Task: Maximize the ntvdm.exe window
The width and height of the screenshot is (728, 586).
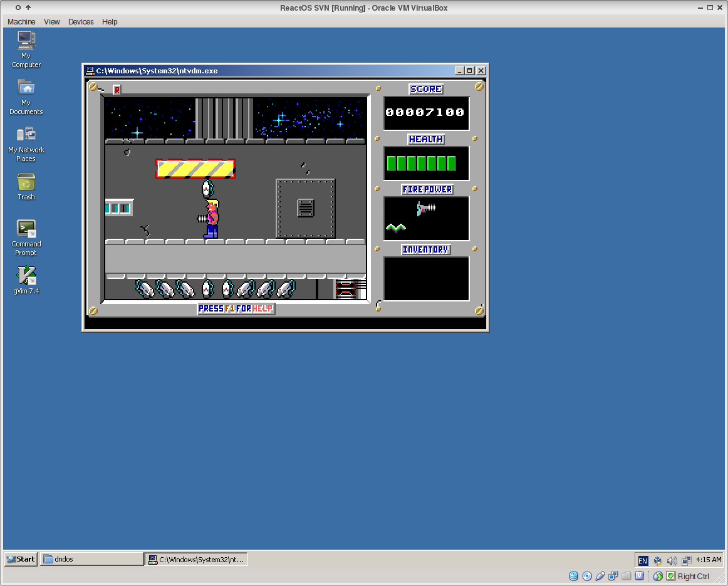Action: pos(469,71)
